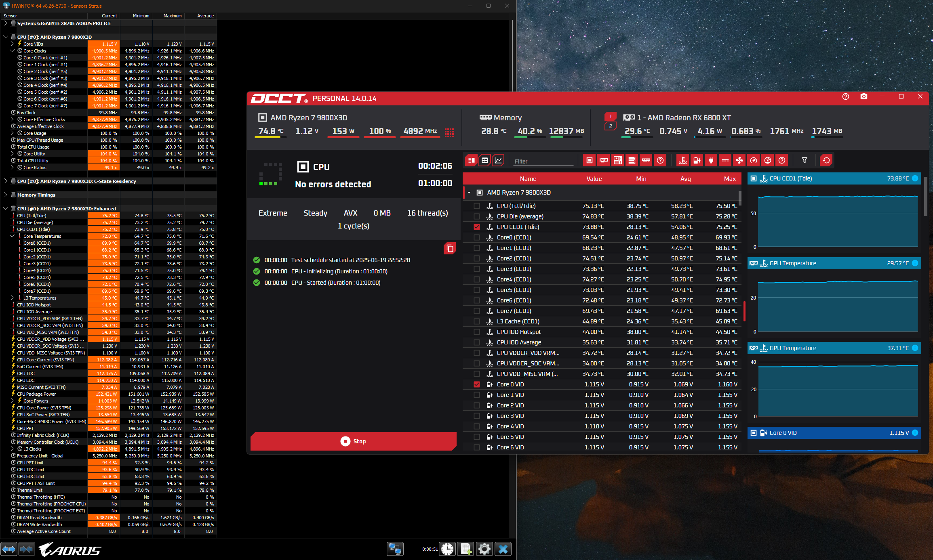Check the Core0 (CCD1) checkbox

tap(477, 237)
